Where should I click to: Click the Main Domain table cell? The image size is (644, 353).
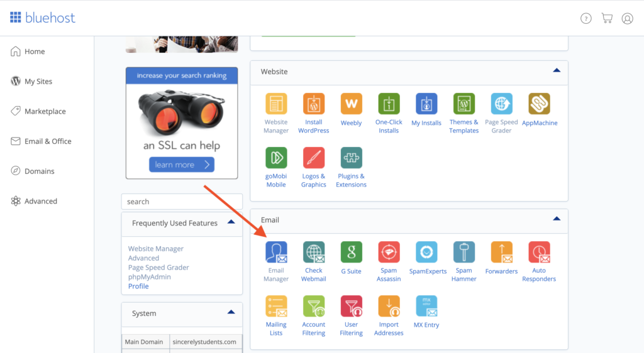(x=145, y=342)
